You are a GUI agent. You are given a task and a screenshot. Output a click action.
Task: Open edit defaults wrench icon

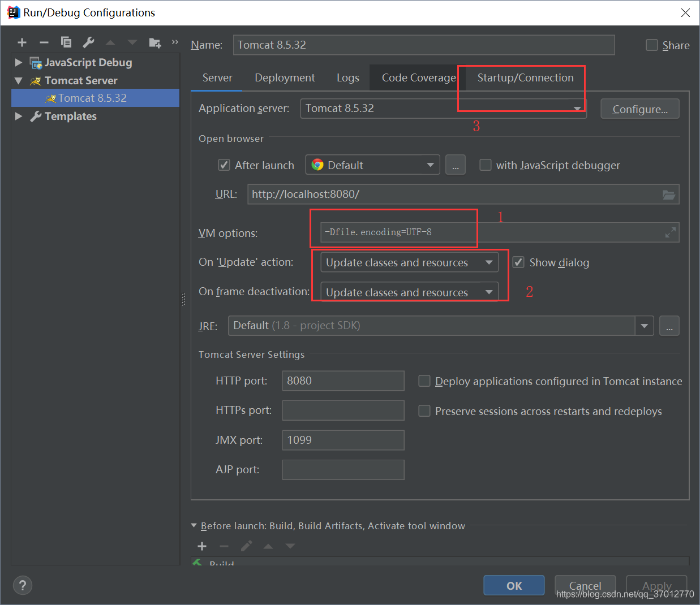pos(88,42)
